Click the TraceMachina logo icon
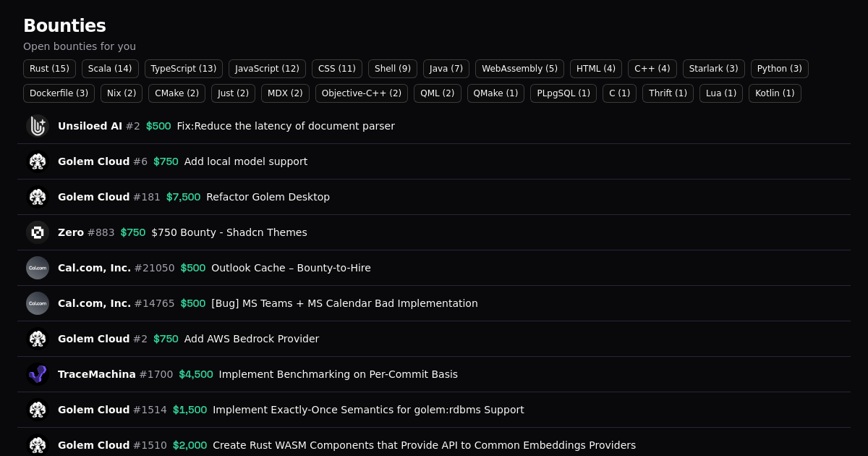Viewport: 868px width, 456px height. point(38,374)
